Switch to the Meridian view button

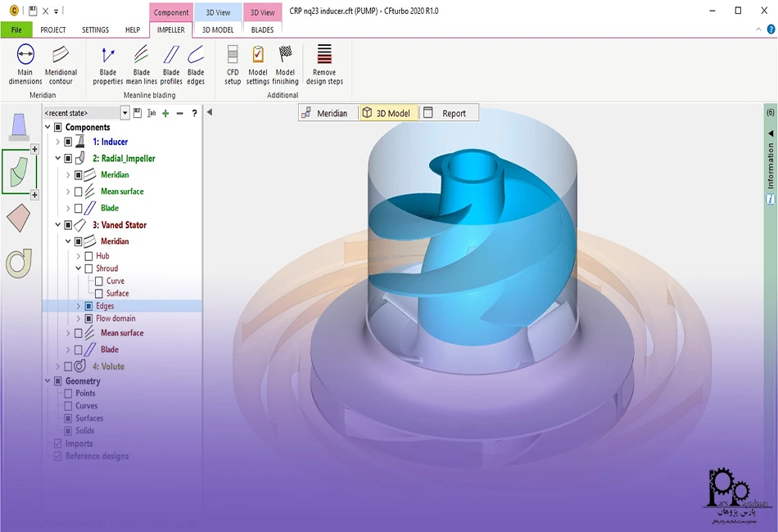[x=325, y=113]
